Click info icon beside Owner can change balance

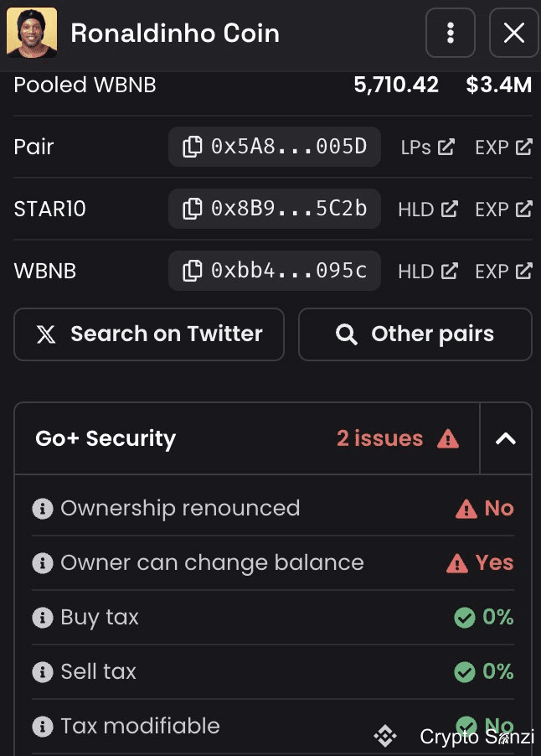42,563
